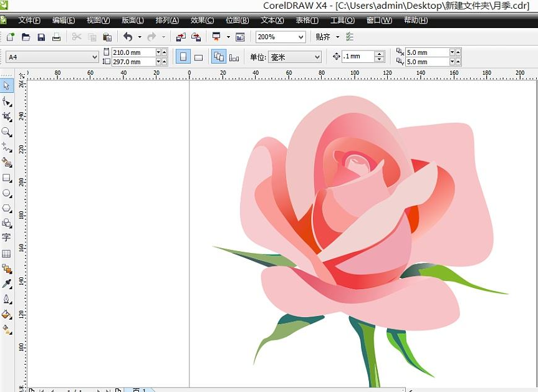Select the Eyedropper tool

[7, 284]
